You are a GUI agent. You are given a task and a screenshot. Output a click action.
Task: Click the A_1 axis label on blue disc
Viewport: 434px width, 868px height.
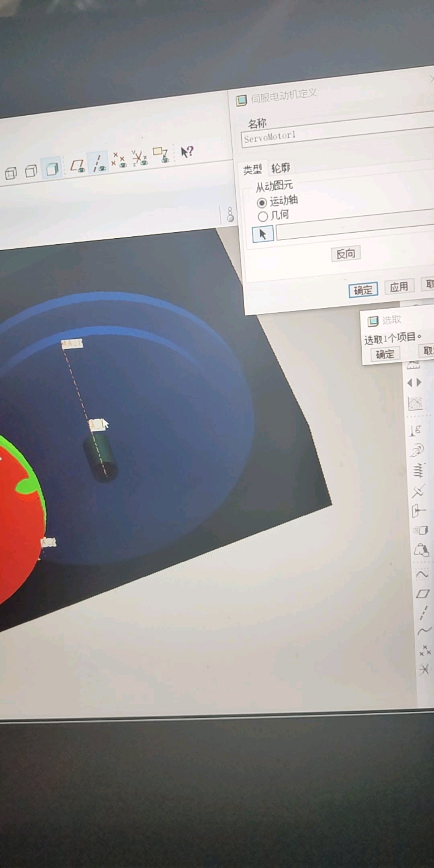click(72, 344)
